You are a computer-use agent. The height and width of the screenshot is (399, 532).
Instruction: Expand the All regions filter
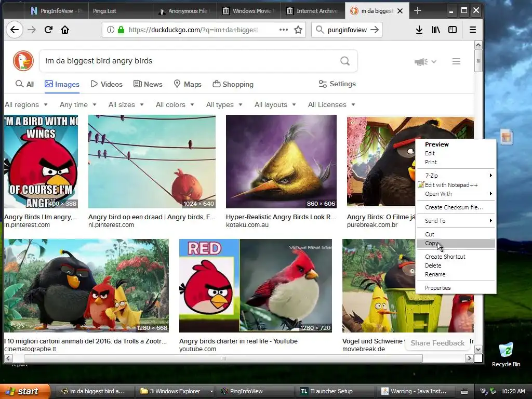tap(26, 104)
